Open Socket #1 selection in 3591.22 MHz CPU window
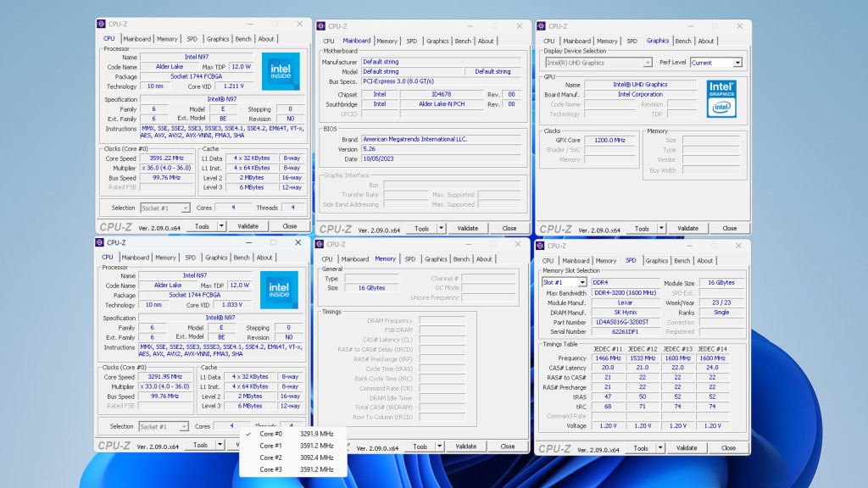The height and width of the screenshot is (488, 868). point(186,208)
